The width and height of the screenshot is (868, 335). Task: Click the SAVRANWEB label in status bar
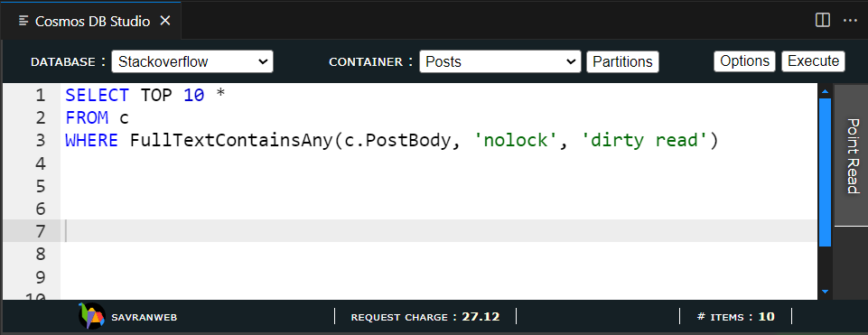[x=144, y=317]
